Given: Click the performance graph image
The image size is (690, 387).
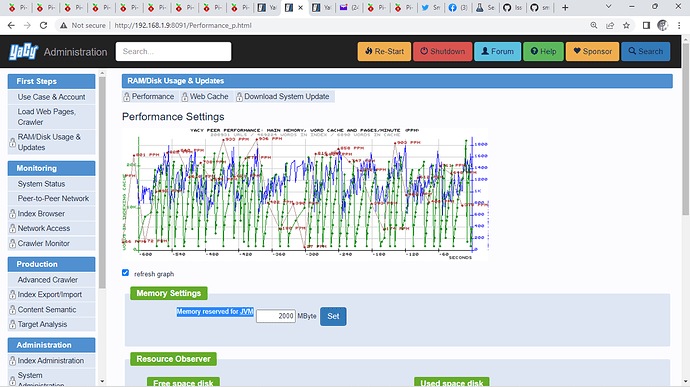Looking at the screenshot, I should point(305,194).
